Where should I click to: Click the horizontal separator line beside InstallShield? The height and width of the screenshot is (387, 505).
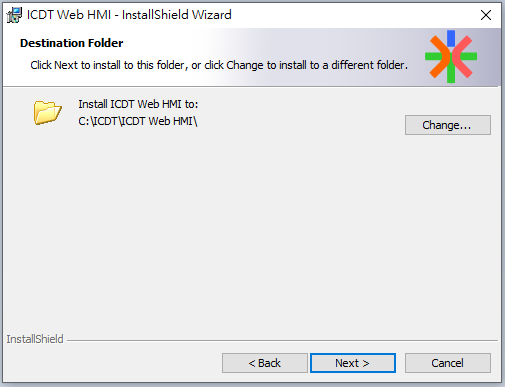282,341
